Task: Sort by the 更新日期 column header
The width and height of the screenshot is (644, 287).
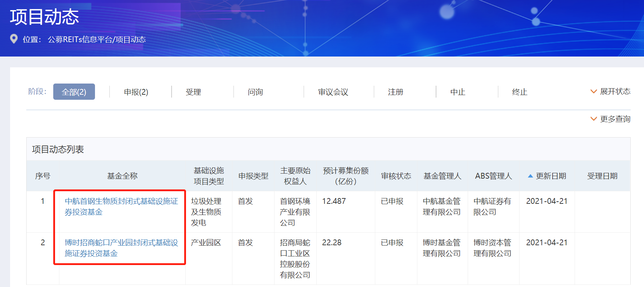Action: pos(551,176)
